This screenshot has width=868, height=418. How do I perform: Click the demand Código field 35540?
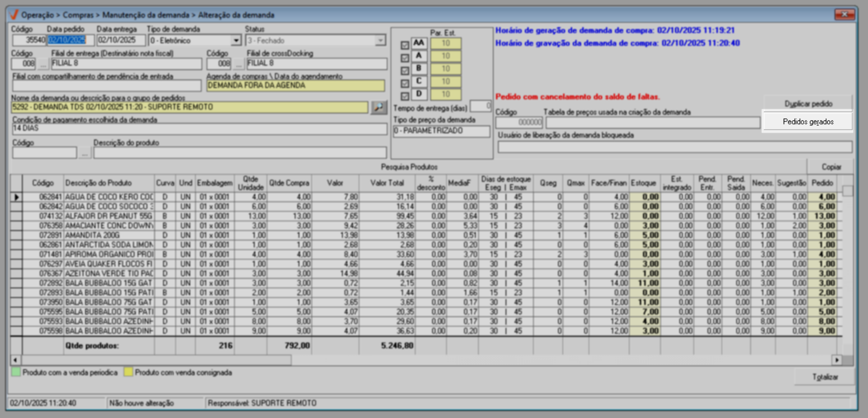(29, 40)
